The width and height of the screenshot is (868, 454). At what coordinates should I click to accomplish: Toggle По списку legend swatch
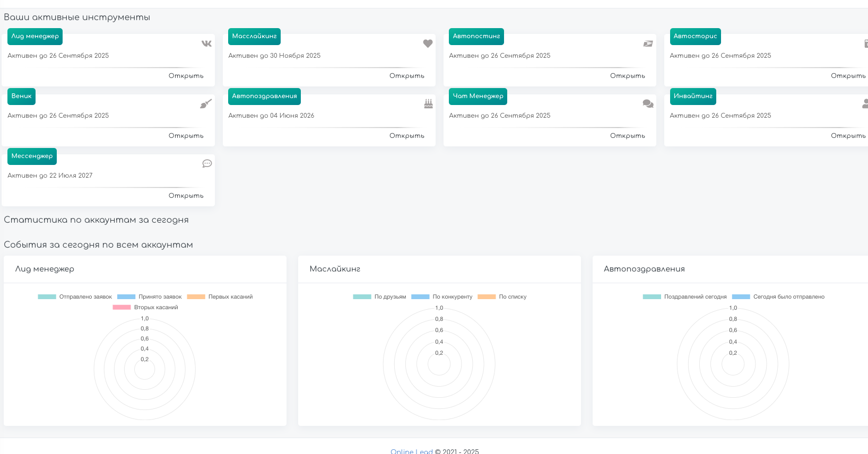coord(487,297)
